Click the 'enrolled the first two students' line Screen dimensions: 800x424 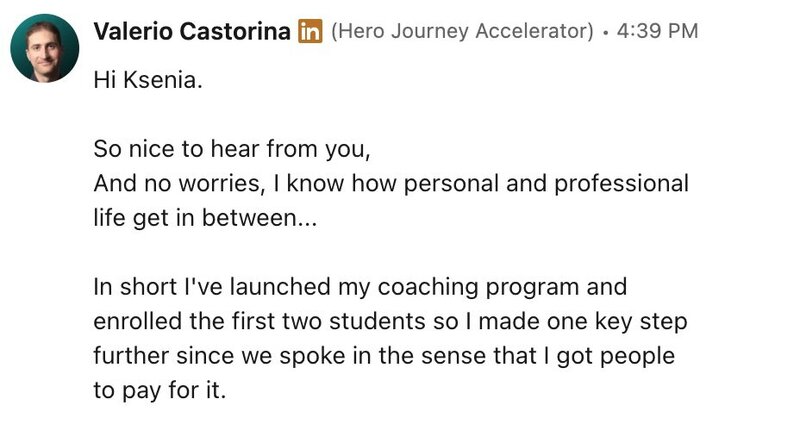pos(390,321)
